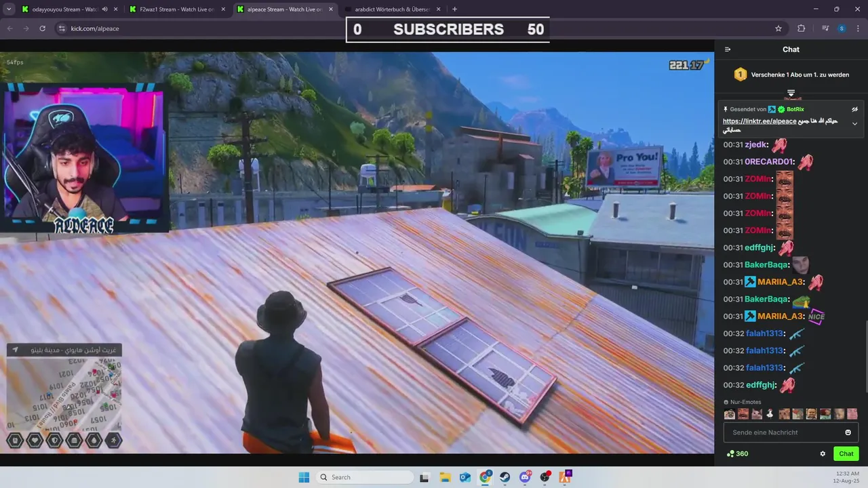Select the white chicken emote
The image size is (868, 488).
(770, 414)
